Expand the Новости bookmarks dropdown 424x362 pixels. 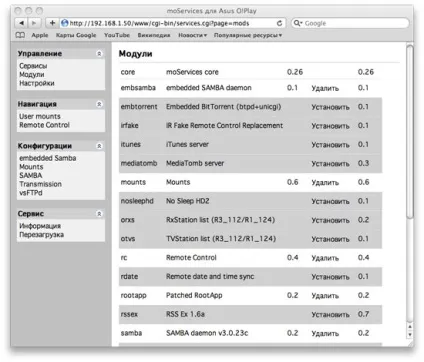(x=193, y=35)
